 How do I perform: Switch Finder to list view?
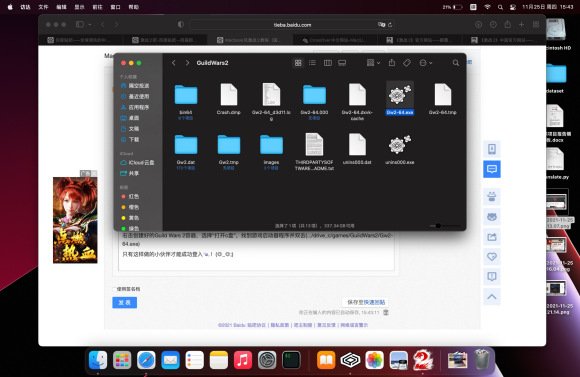click(313, 63)
